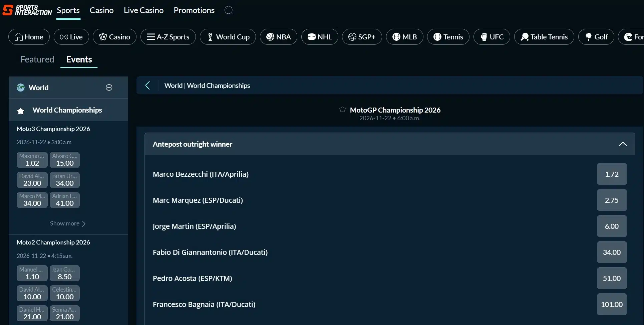The image size is (644, 325).
Task: Switch to Sports top menu
Action: [x=68, y=10]
